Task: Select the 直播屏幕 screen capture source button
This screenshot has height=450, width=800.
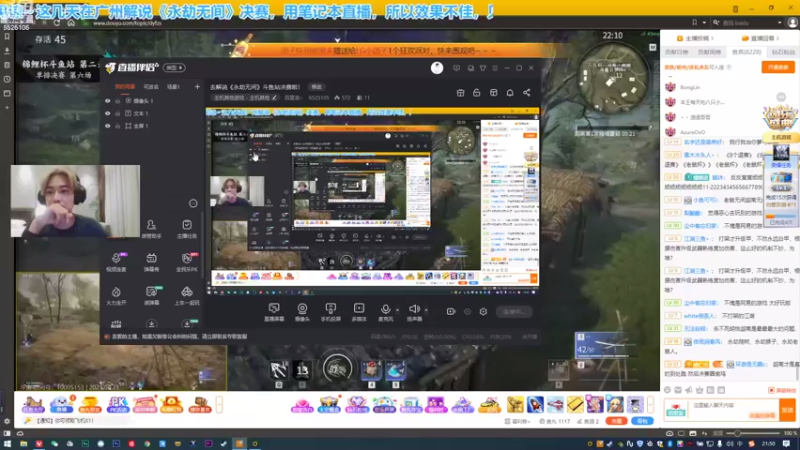Action: 274,312
